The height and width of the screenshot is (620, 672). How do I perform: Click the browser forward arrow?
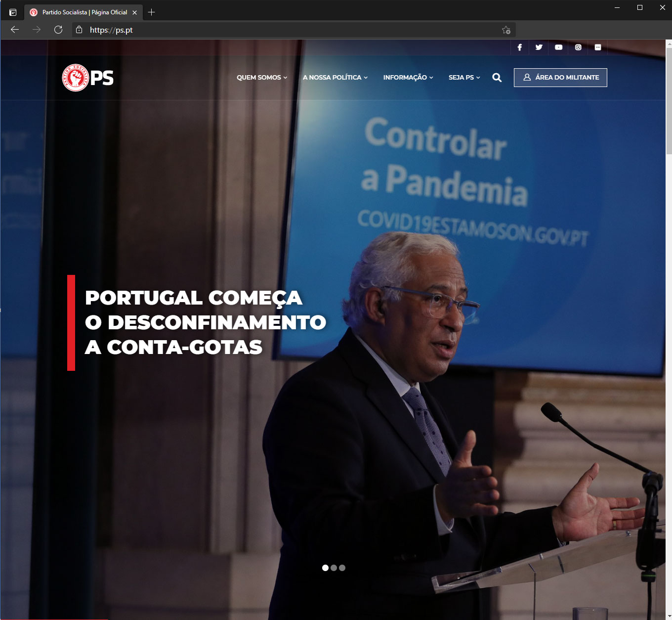(x=37, y=30)
